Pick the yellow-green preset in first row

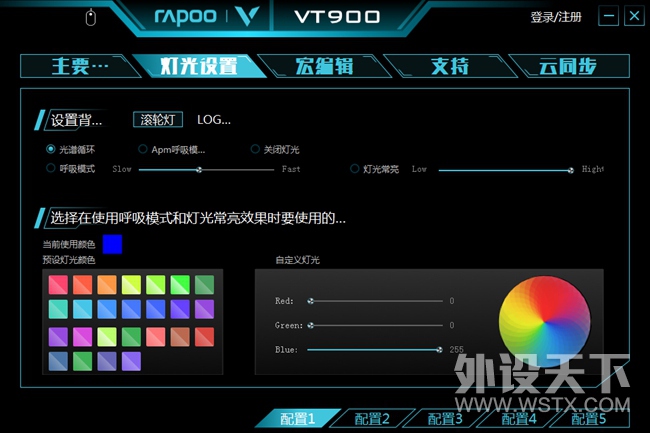(x=131, y=285)
